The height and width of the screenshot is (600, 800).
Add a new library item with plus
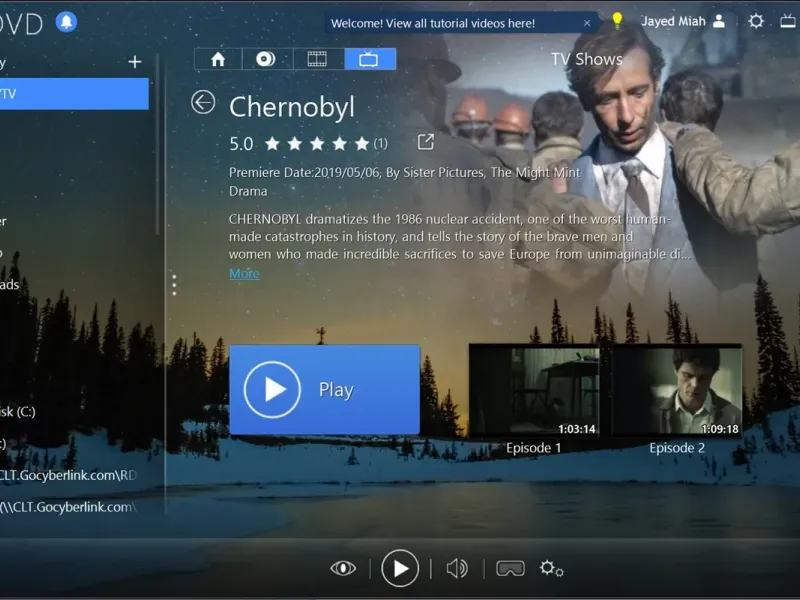coord(135,62)
